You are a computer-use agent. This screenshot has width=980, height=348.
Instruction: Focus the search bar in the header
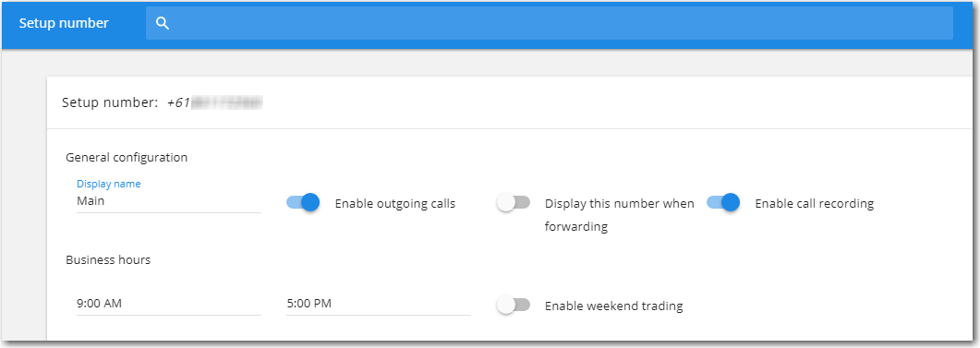coord(550,23)
